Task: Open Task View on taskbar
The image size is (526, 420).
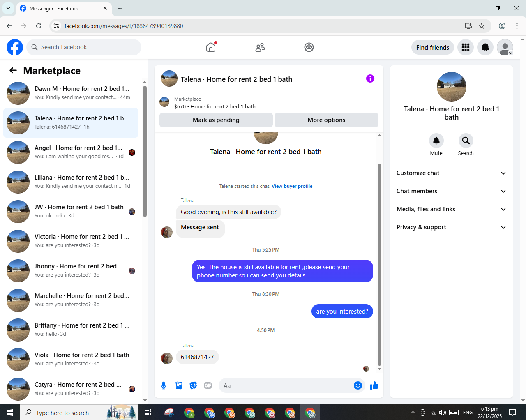Action: pyautogui.click(x=148, y=412)
